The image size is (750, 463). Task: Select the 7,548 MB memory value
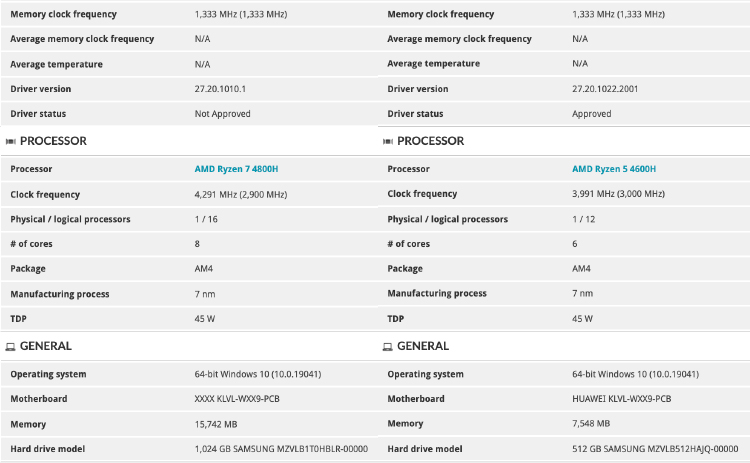[x=591, y=424]
